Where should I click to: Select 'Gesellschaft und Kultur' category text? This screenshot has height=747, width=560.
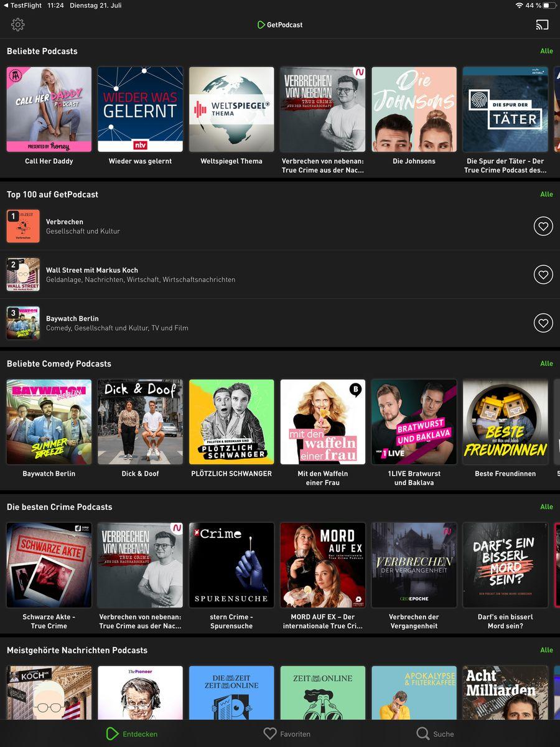pos(83,232)
